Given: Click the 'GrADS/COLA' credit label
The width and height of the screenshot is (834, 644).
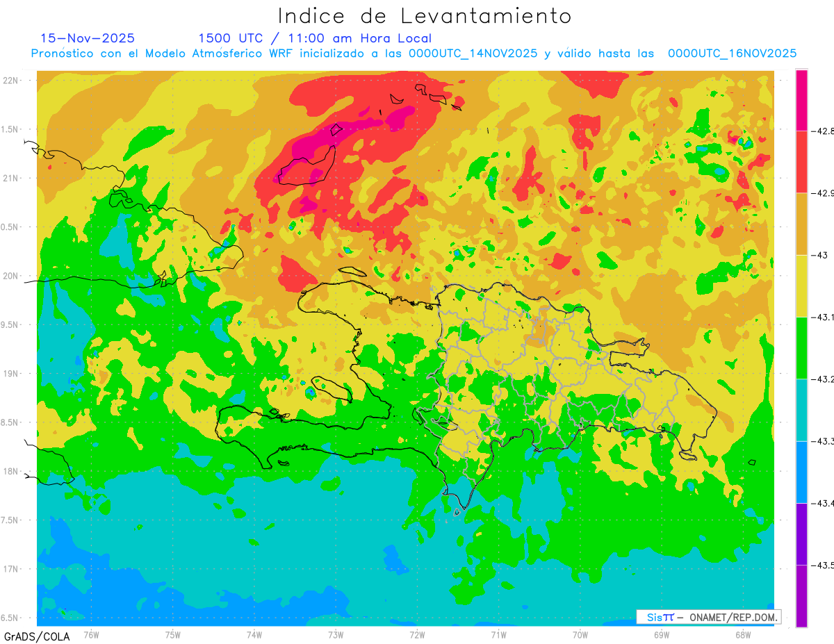Looking at the screenshot, I should click(37, 636).
